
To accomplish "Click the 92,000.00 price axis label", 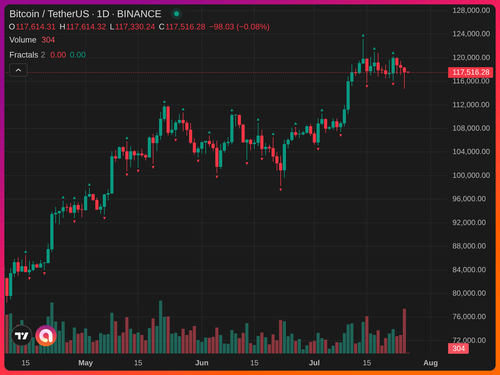I will [x=469, y=222].
